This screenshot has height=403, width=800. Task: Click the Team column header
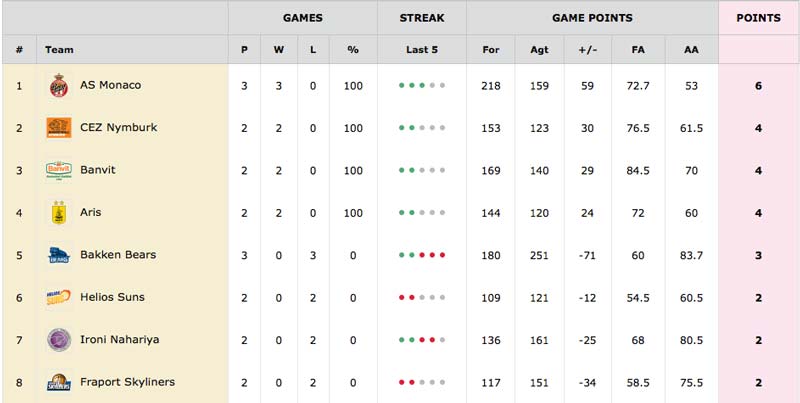59,49
